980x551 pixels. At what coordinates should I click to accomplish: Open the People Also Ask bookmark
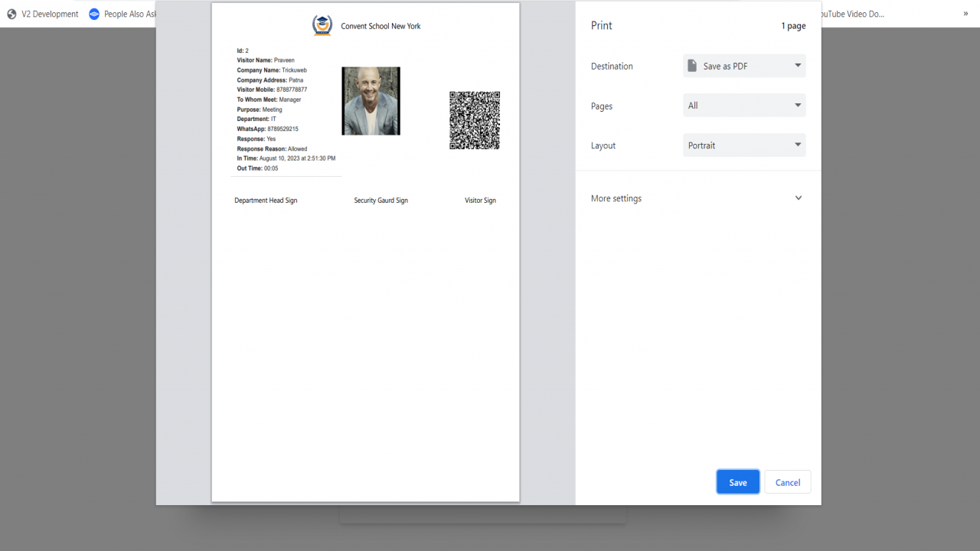click(x=122, y=14)
